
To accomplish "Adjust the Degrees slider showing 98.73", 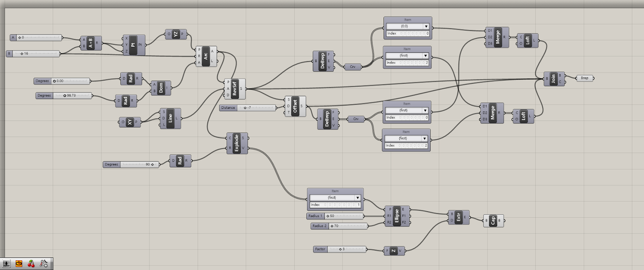I will coord(64,96).
